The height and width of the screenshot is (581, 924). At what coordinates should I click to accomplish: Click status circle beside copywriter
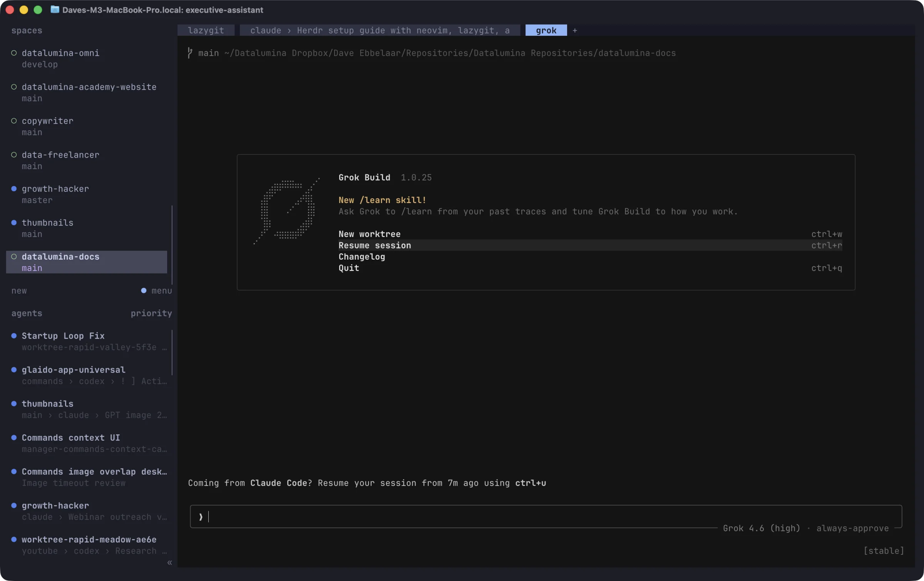tap(14, 121)
